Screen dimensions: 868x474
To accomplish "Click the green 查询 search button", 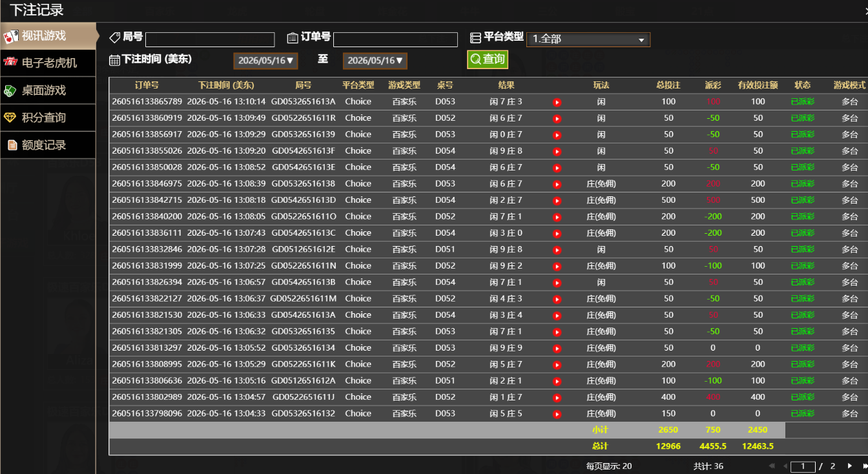I will (x=488, y=59).
